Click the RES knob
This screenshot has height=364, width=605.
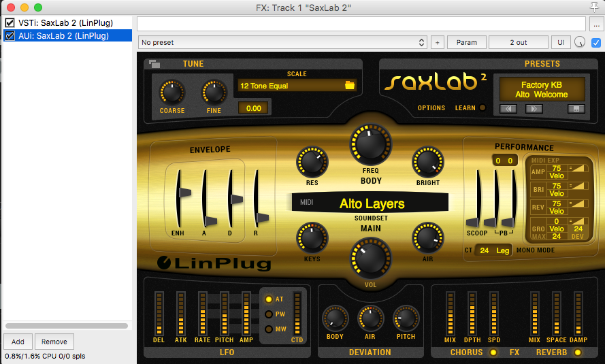[x=312, y=162]
